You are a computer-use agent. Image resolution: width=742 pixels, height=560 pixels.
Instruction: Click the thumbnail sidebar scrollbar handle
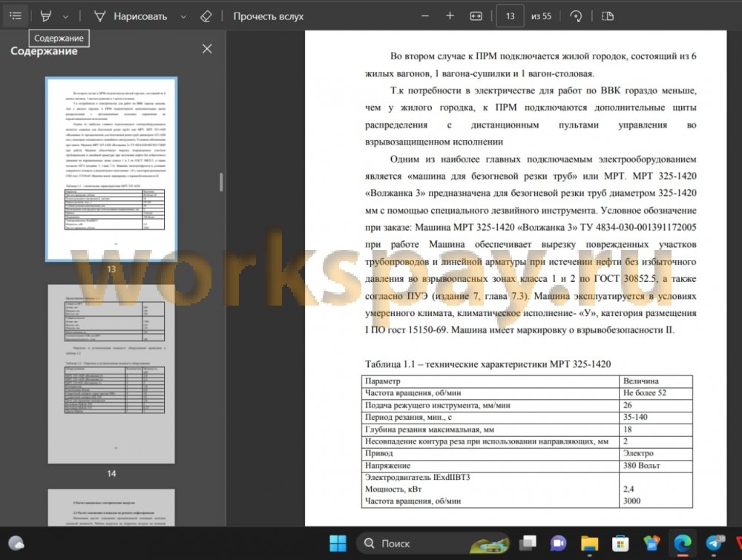click(x=221, y=182)
